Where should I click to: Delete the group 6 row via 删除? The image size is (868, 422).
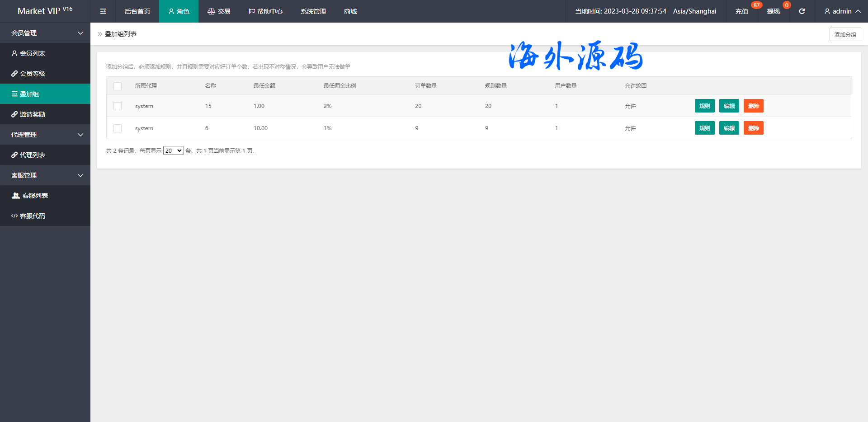click(x=753, y=128)
